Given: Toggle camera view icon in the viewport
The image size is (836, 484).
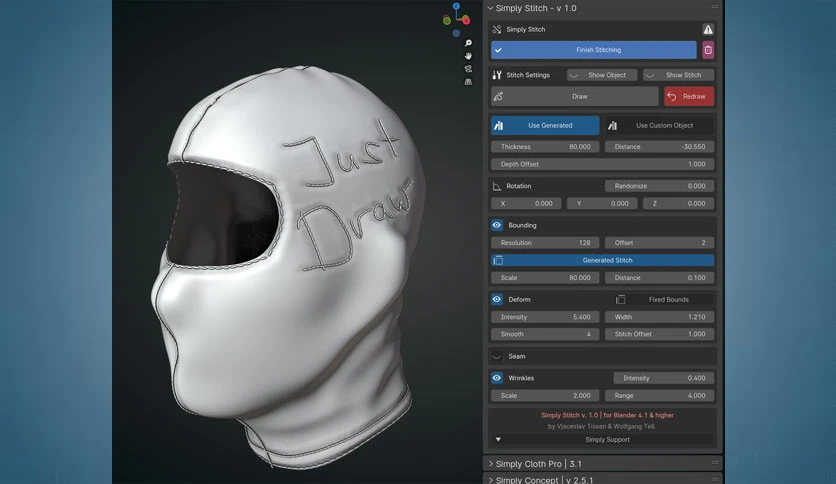Looking at the screenshot, I should [468, 69].
